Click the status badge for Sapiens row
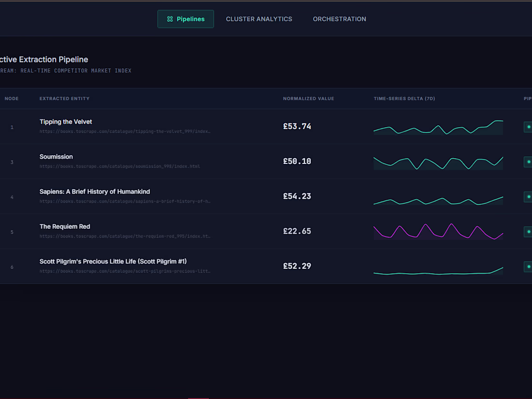The image size is (532, 399). pyautogui.click(x=528, y=197)
